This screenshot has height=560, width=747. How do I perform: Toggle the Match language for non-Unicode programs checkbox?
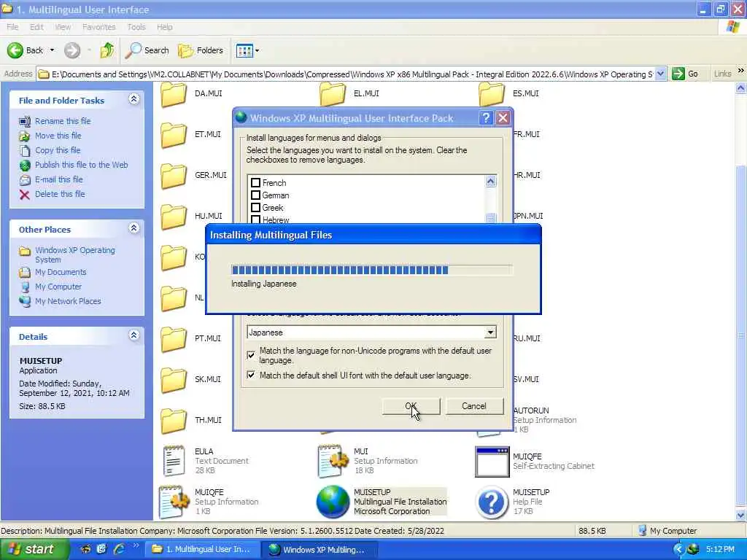[x=251, y=355]
